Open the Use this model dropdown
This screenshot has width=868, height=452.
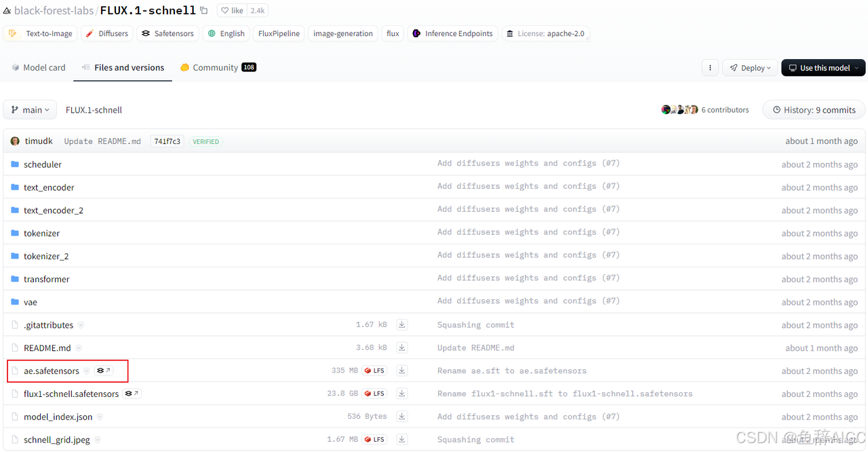pyautogui.click(x=823, y=68)
